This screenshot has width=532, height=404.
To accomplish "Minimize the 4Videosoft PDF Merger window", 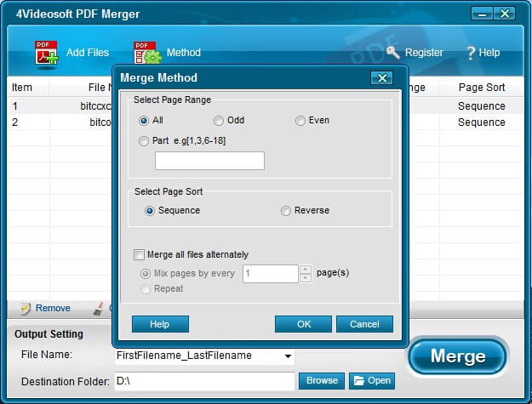I will pyautogui.click(x=482, y=14).
